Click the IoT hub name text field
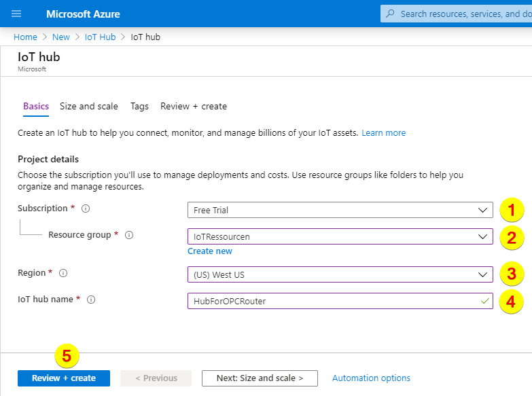The height and width of the screenshot is (396, 532). click(333, 300)
